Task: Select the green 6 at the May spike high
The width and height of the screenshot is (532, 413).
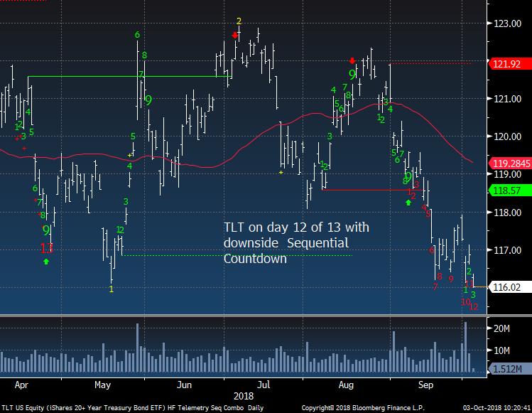Action: click(137, 34)
